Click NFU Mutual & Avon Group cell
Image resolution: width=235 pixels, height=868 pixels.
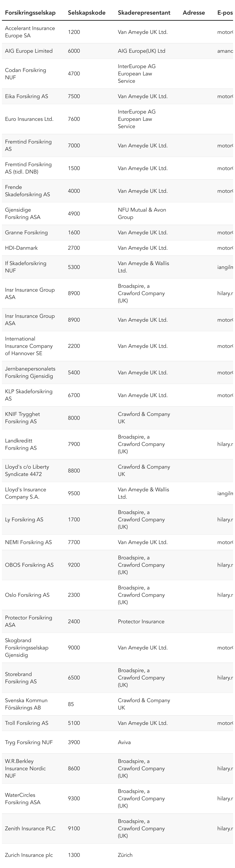(142, 213)
